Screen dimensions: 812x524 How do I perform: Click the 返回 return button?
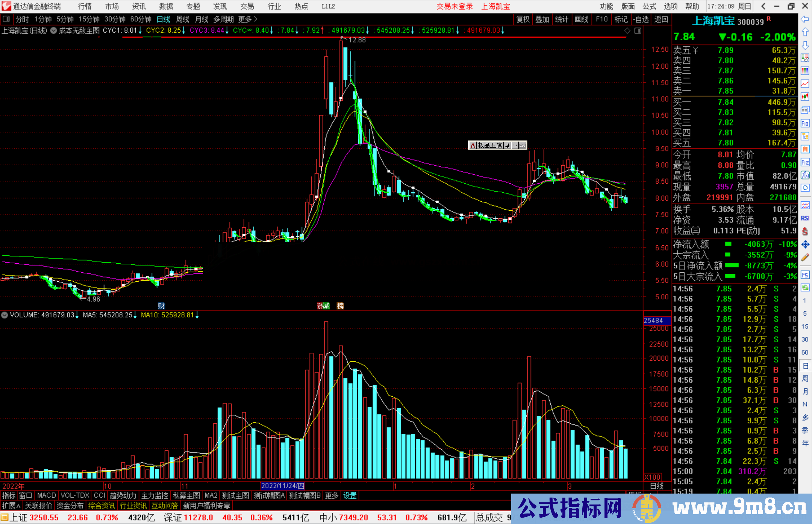661,19
